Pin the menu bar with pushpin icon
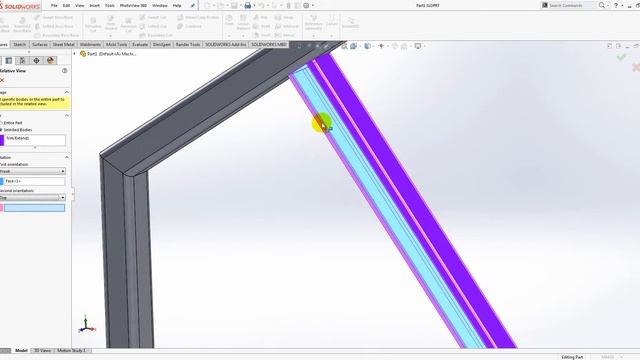The image size is (640, 360). tap(193, 6)
